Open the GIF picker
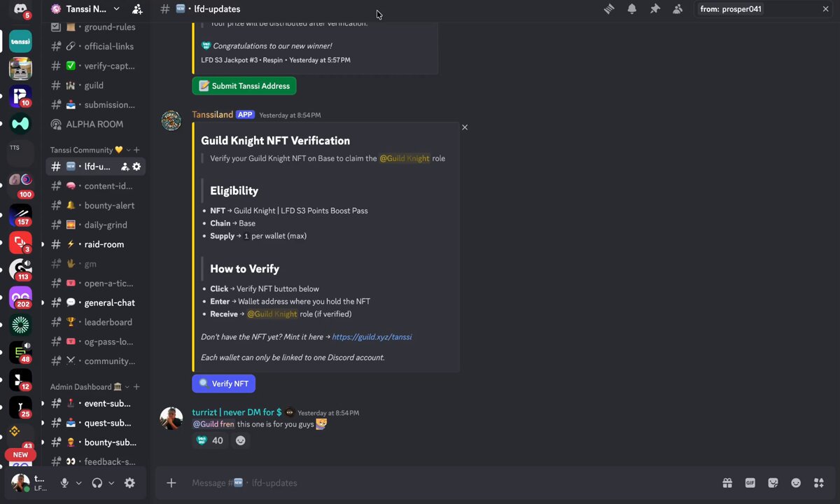 pos(750,483)
